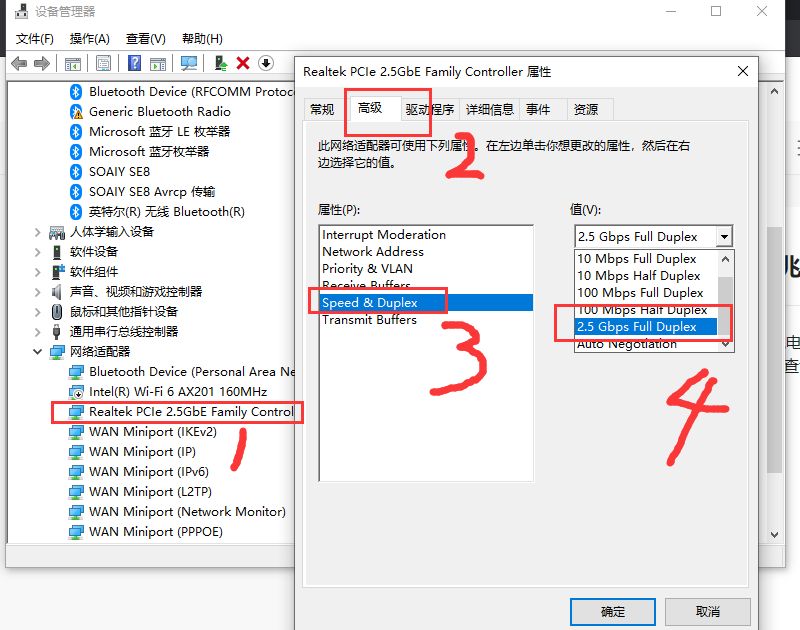Click the Disable device down-arrow icon
The height and width of the screenshot is (630, 800).
pos(266,63)
